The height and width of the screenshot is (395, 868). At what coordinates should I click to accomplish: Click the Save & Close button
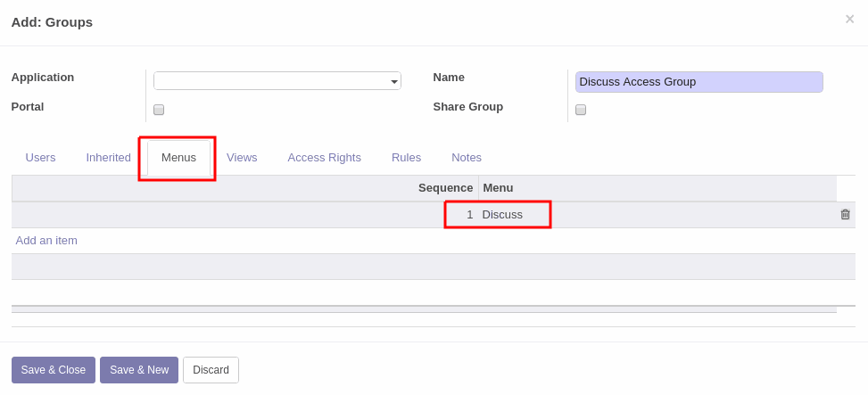point(54,370)
